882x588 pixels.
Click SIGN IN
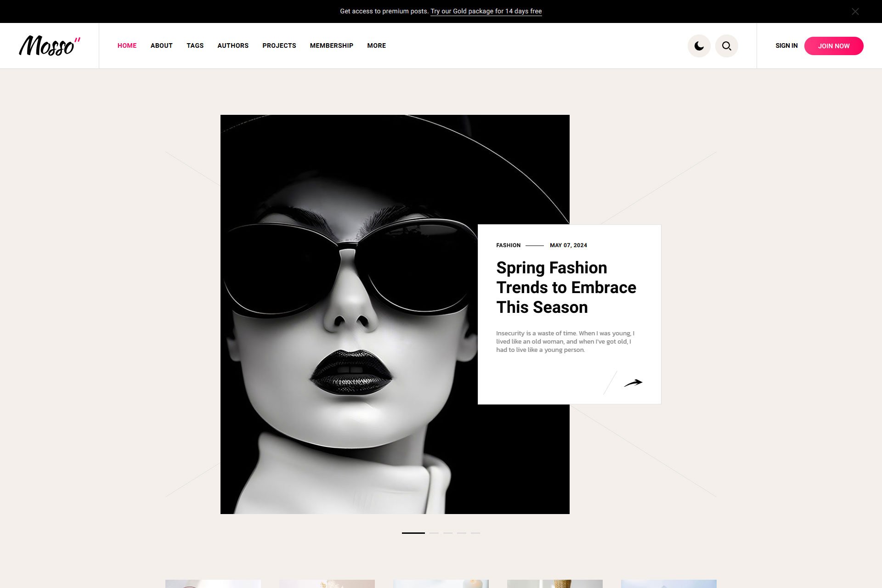point(786,45)
